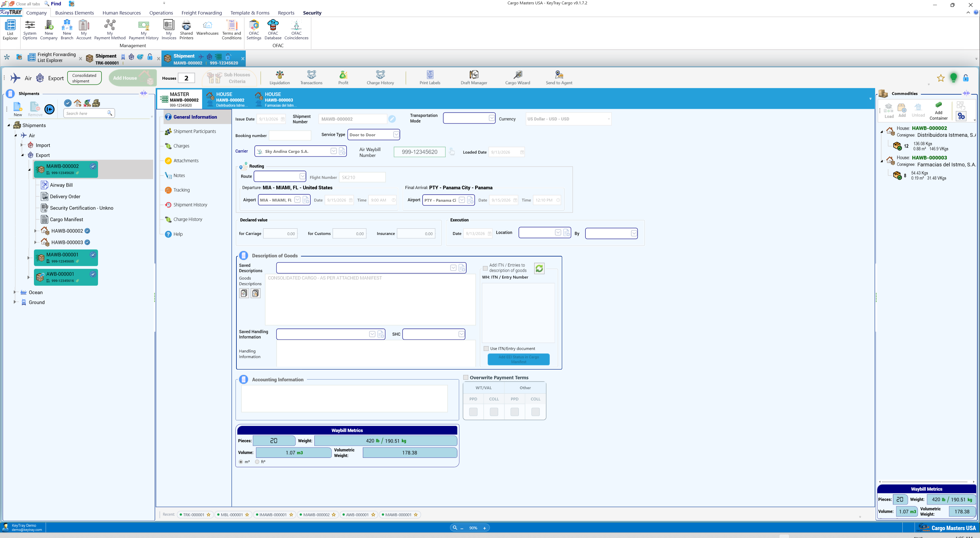This screenshot has width=980, height=538.
Task: Open the SHC dropdown
Action: click(x=461, y=334)
